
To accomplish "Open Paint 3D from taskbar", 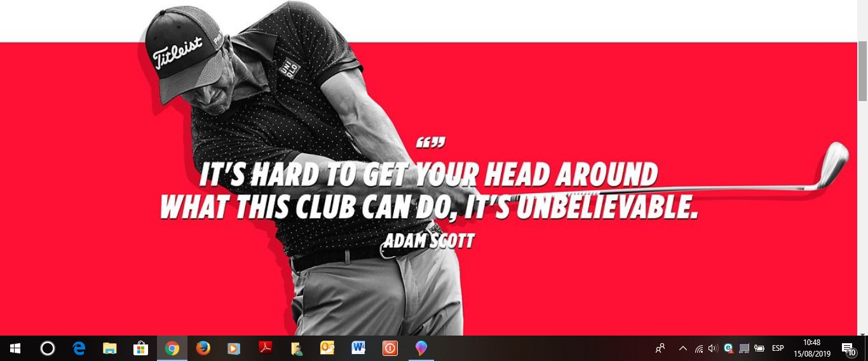I will coord(421,348).
